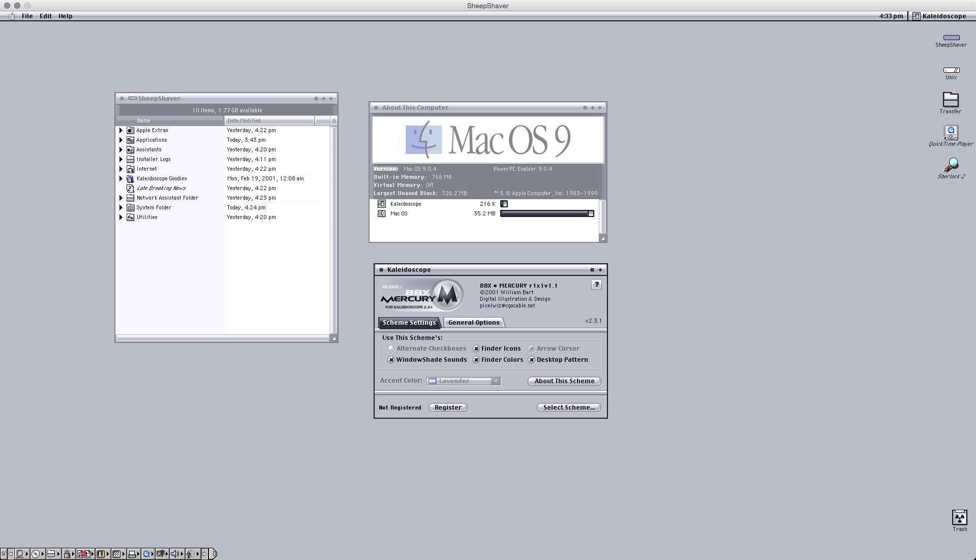The image size is (976, 560).
Task: Uncheck the Finder Icons option
Action: pyautogui.click(x=476, y=349)
